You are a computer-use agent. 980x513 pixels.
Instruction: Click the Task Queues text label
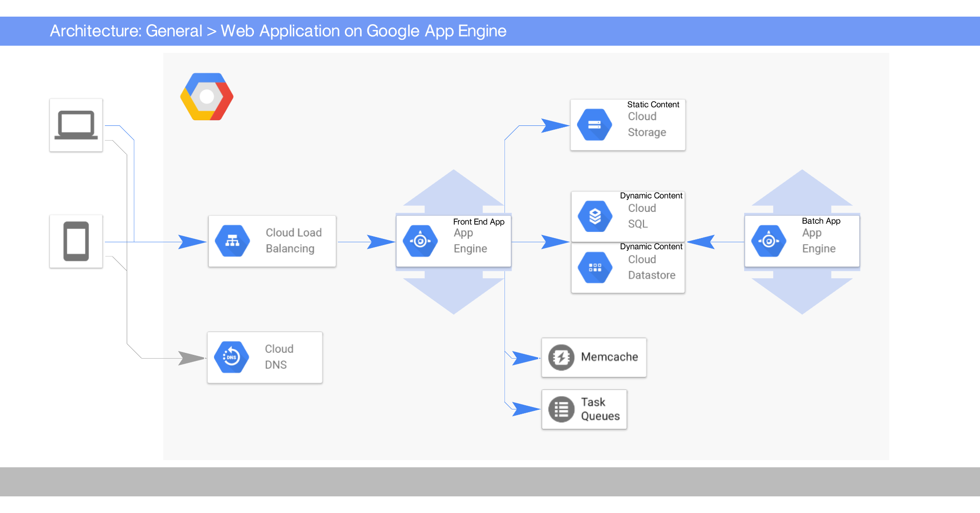click(600, 409)
